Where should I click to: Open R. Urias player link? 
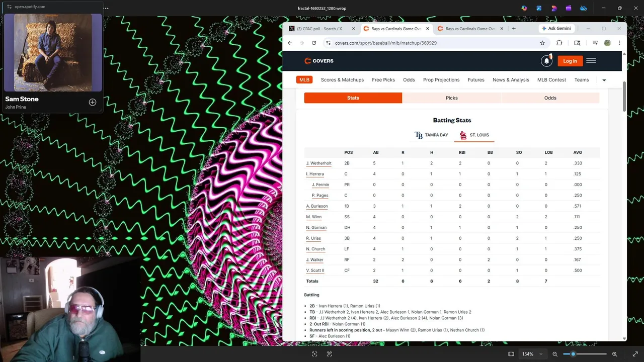tap(313, 238)
